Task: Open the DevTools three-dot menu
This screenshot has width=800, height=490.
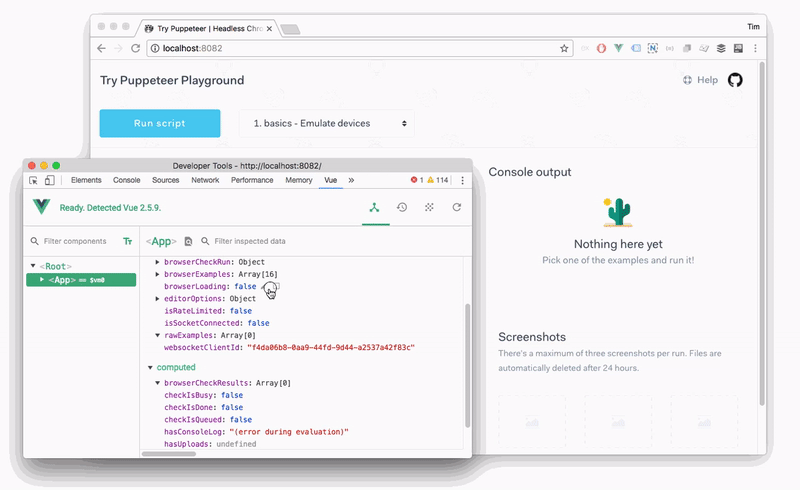Action: pos(462,180)
